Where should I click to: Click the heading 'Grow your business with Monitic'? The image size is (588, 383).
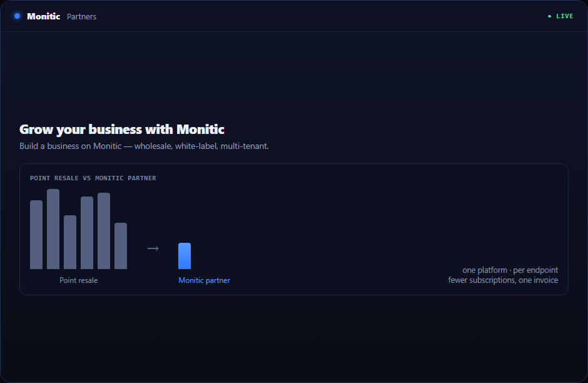click(x=122, y=130)
